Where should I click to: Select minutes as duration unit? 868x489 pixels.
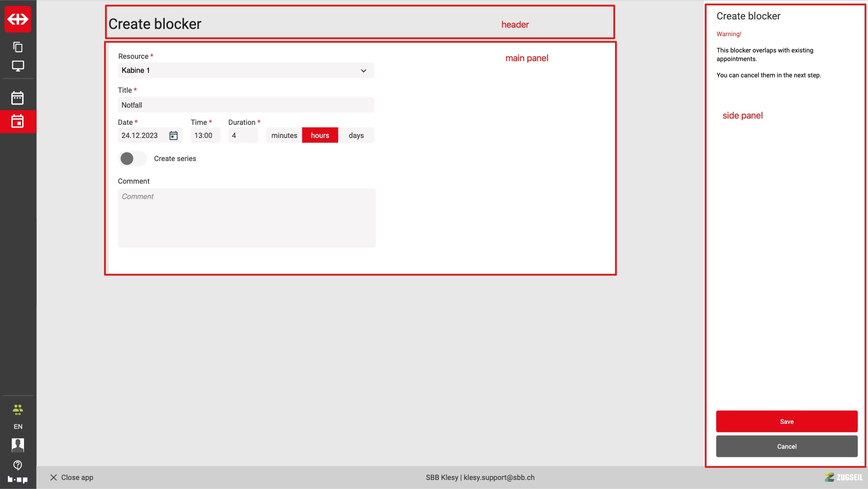click(284, 136)
